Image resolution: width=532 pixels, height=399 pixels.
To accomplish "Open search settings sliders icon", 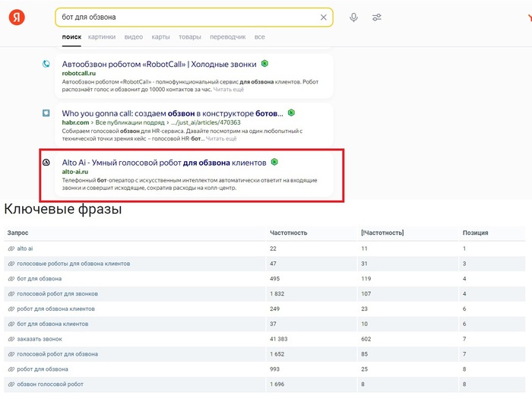I will coord(376,17).
